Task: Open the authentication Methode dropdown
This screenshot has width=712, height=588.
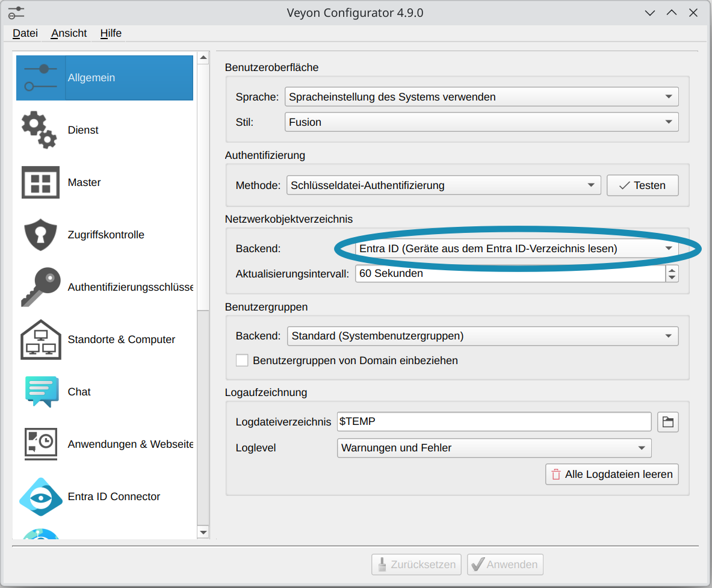Action: 444,185
